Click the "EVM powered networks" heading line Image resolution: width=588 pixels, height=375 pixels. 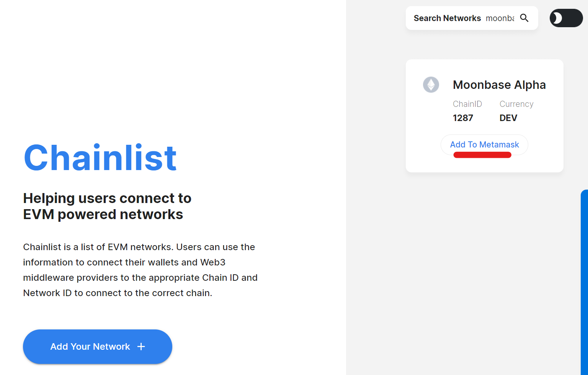103,215
